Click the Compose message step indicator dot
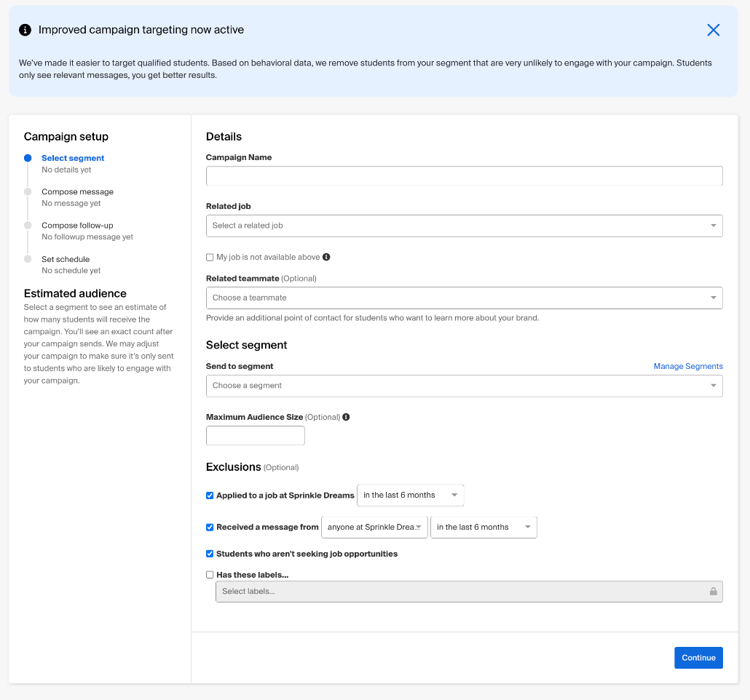 [28, 191]
